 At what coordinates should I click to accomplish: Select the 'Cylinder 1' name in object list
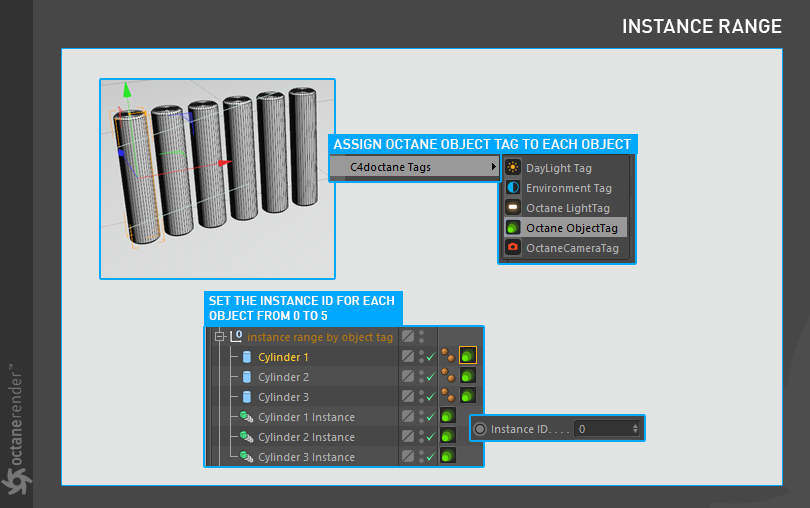[x=283, y=357]
